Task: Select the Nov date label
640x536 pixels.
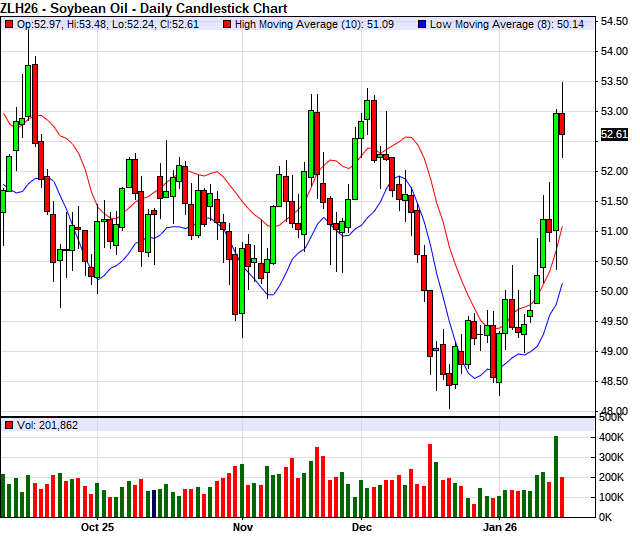Action: [242, 526]
